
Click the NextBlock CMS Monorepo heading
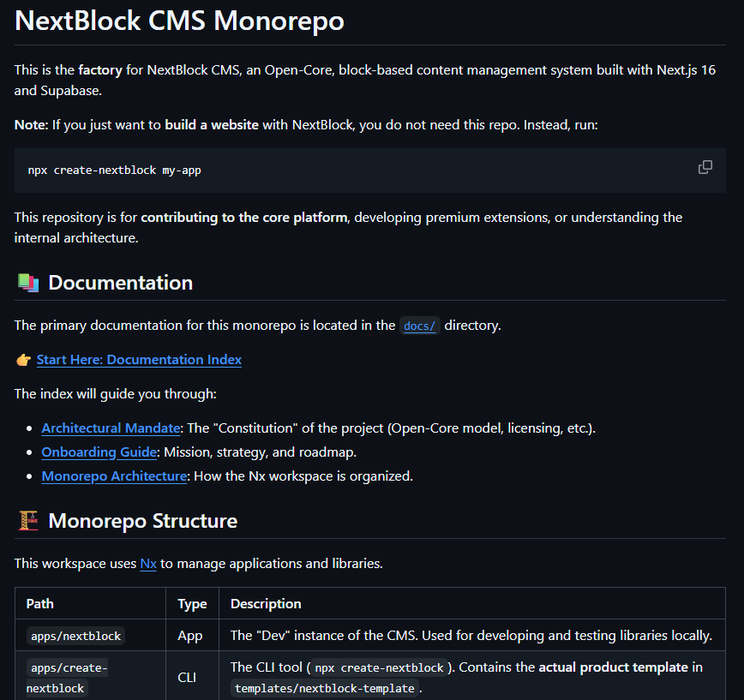[179, 21]
